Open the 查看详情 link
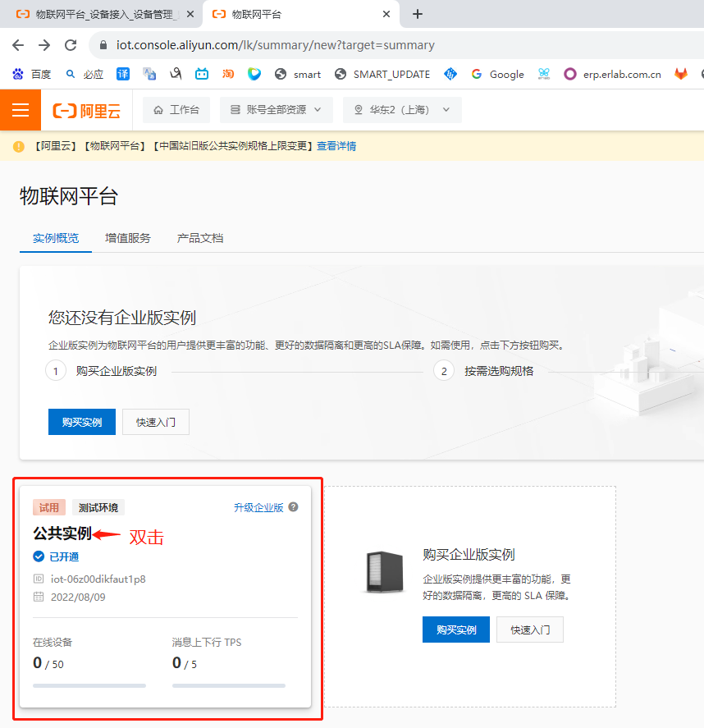The width and height of the screenshot is (704, 728). point(336,146)
